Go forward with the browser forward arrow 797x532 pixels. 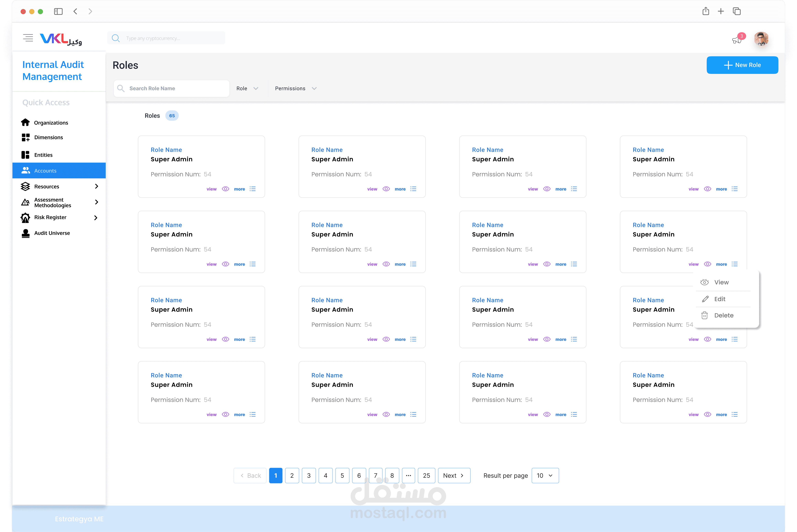[90, 11]
